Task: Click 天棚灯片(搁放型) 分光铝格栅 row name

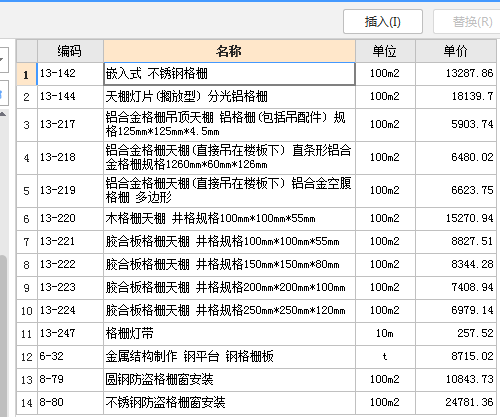Action: click(x=229, y=97)
